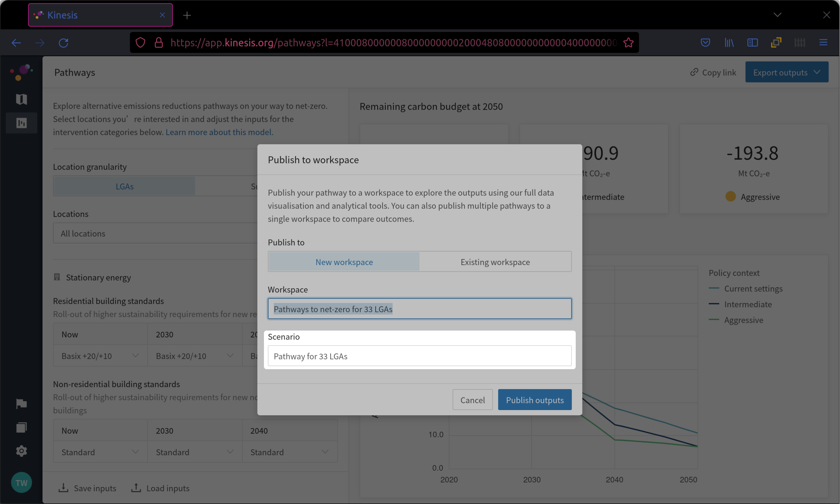Image resolution: width=840 pixels, height=504 pixels.
Task: Toggle Aggressive legend entry in chart
Action: [737, 320]
